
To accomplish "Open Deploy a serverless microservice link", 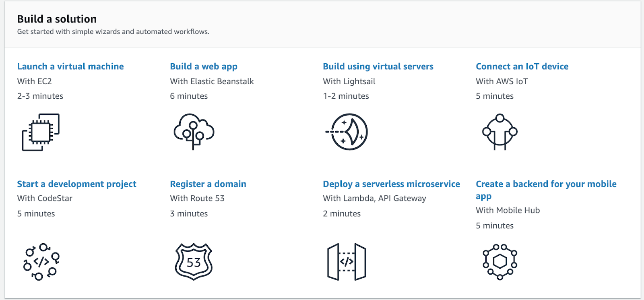I will [391, 184].
